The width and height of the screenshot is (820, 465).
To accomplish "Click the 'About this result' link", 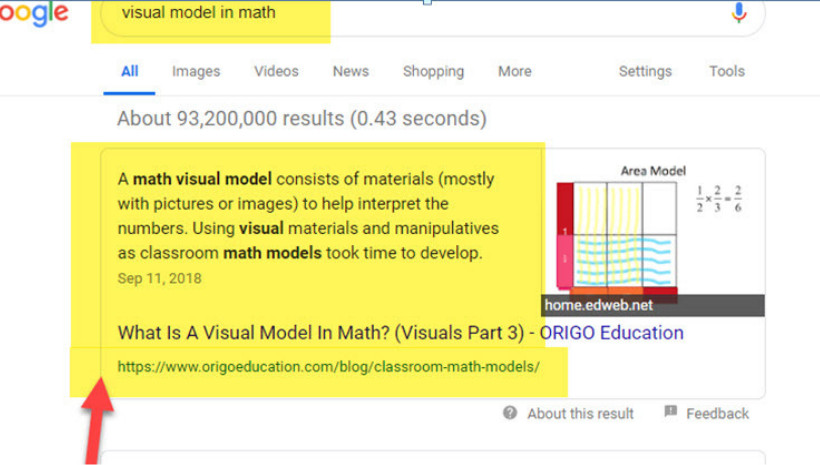I will (x=580, y=414).
